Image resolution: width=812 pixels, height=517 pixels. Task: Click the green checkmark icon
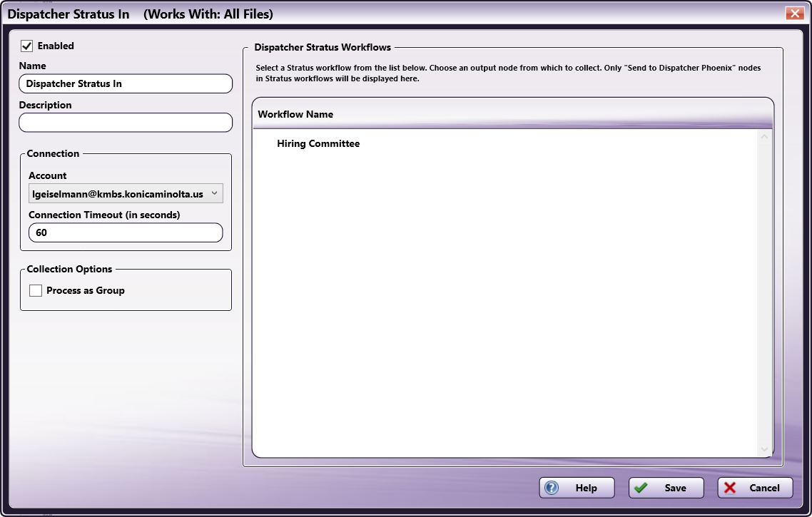641,488
